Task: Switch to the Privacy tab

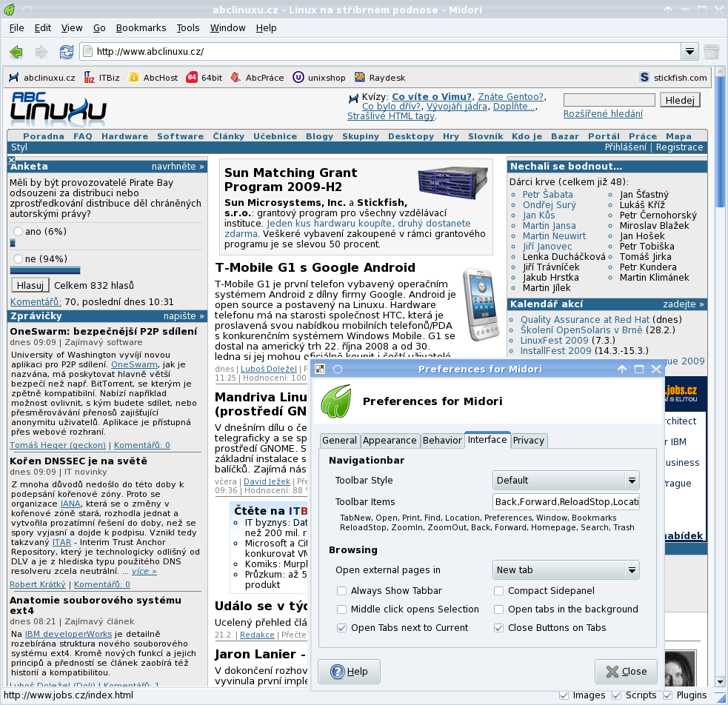Action: tap(528, 441)
